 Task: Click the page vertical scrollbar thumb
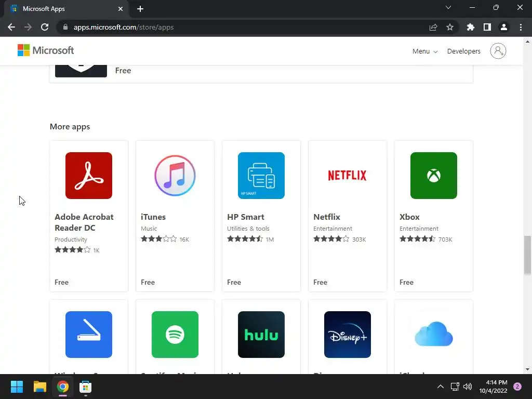pos(527,256)
